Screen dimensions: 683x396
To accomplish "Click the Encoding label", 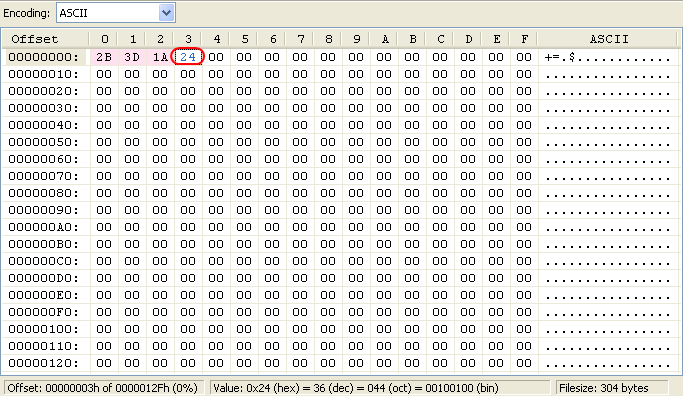I will pos(27,13).
